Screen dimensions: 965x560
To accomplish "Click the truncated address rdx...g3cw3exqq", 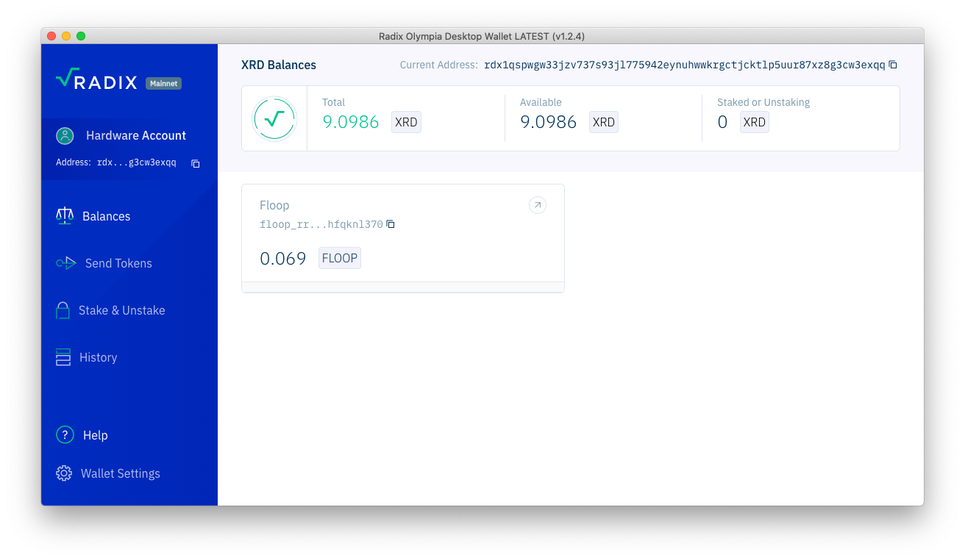I will [x=137, y=163].
